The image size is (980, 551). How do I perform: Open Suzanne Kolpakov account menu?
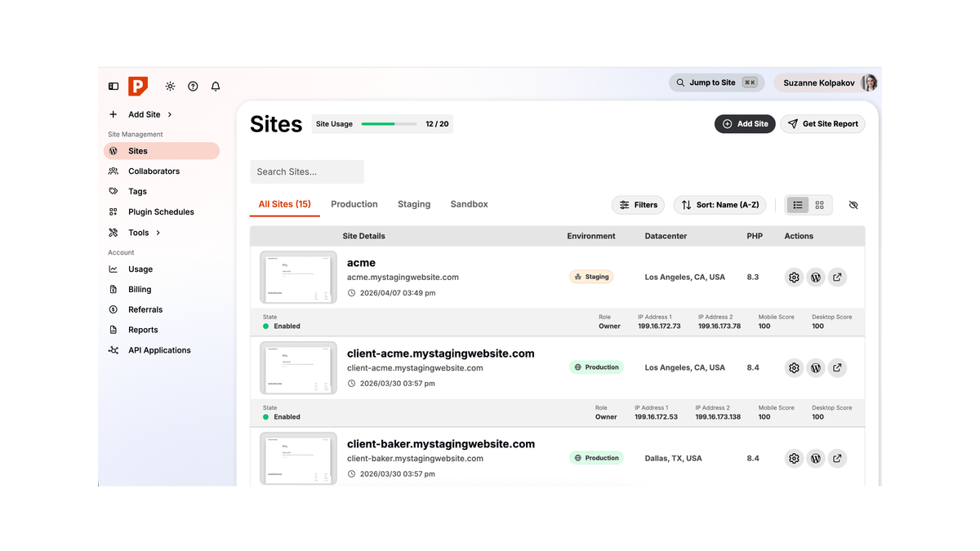click(826, 82)
